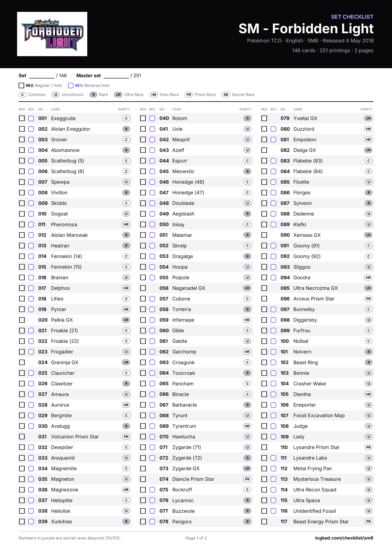Open the tcgkad.com/checklist/sm6 link
The height and width of the screenshot is (555, 392).
click(x=344, y=538)
